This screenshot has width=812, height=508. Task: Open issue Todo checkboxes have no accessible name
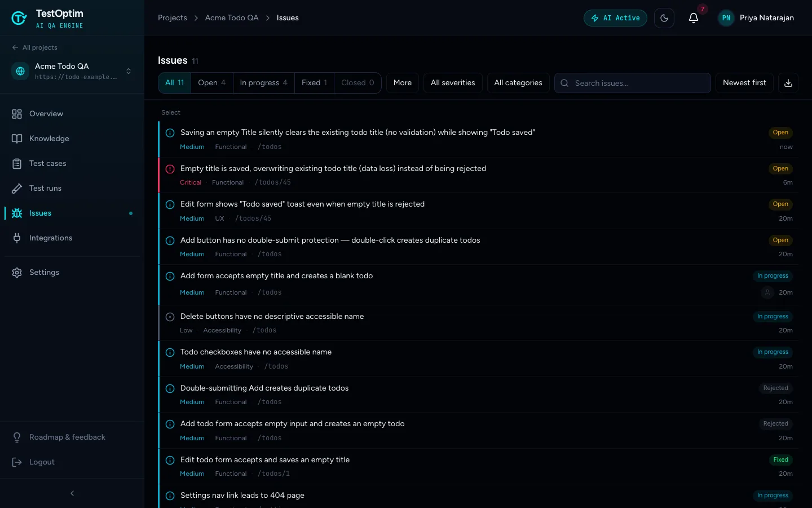478,359
